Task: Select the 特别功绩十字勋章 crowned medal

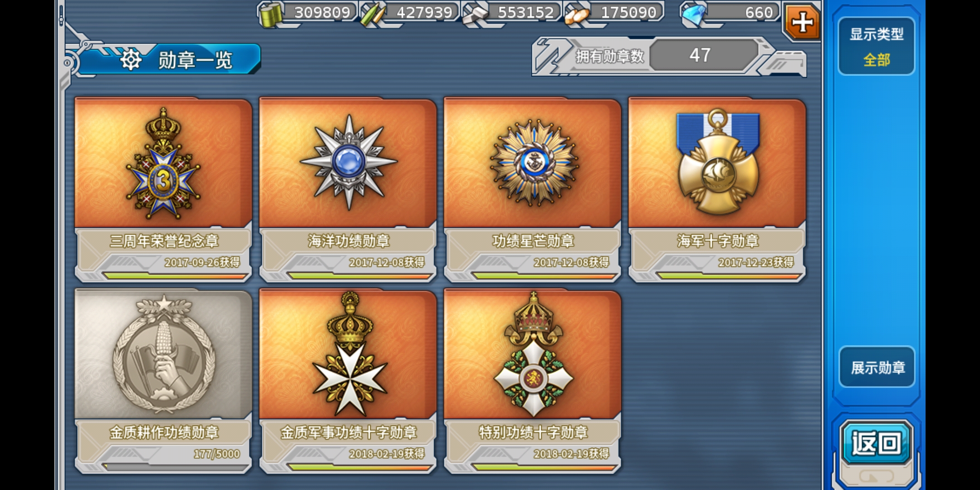Action: tap(534, 355)
